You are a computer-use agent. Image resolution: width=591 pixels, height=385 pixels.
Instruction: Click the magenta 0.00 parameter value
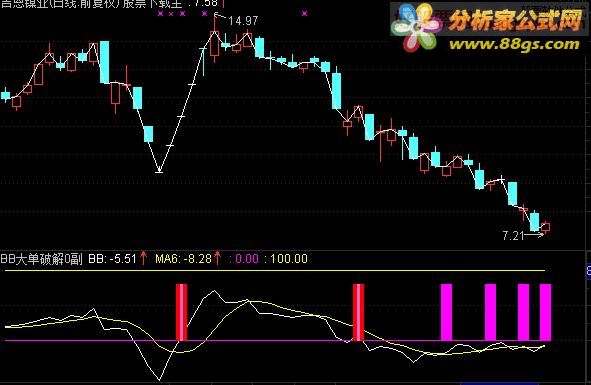click(x=247, y=259)
